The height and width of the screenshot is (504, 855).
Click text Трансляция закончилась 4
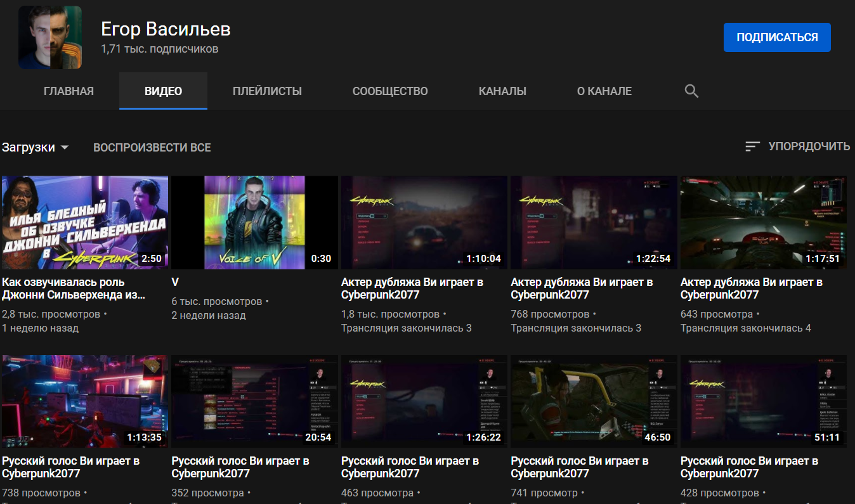pyautogui.click(x=746, y=328)
